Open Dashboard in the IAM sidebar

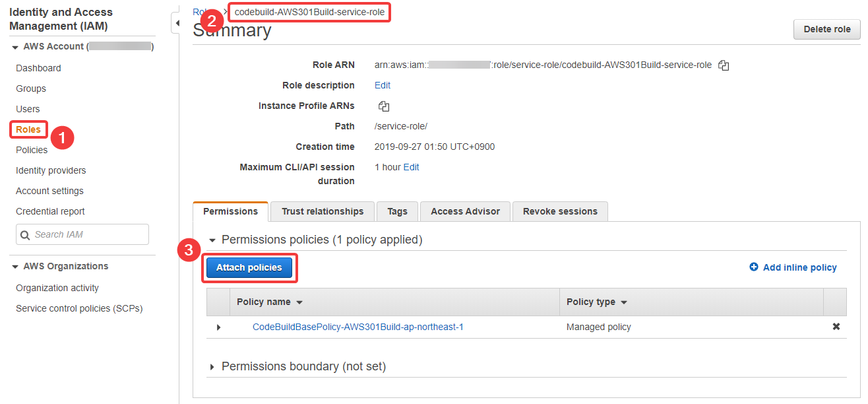[38, 68]
